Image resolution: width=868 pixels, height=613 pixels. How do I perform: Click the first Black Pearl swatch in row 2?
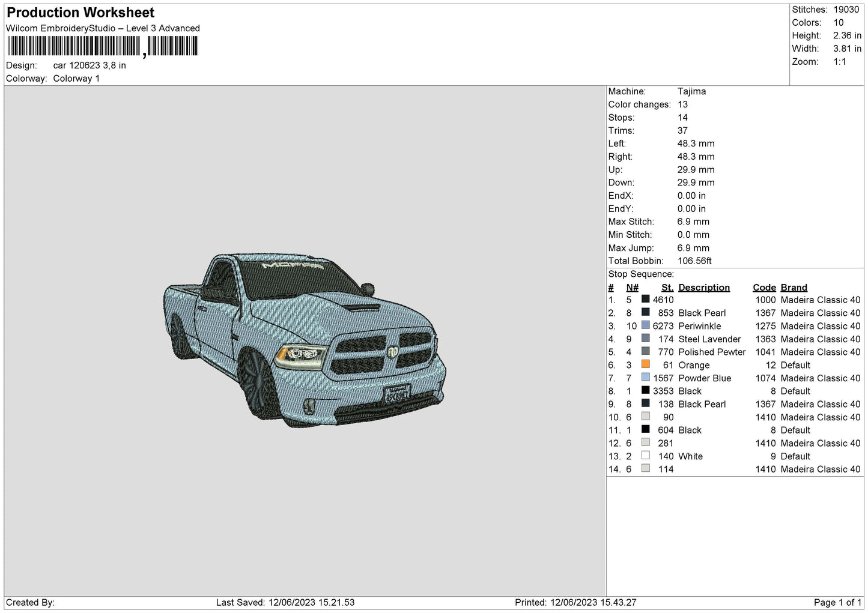pos(646,312)
